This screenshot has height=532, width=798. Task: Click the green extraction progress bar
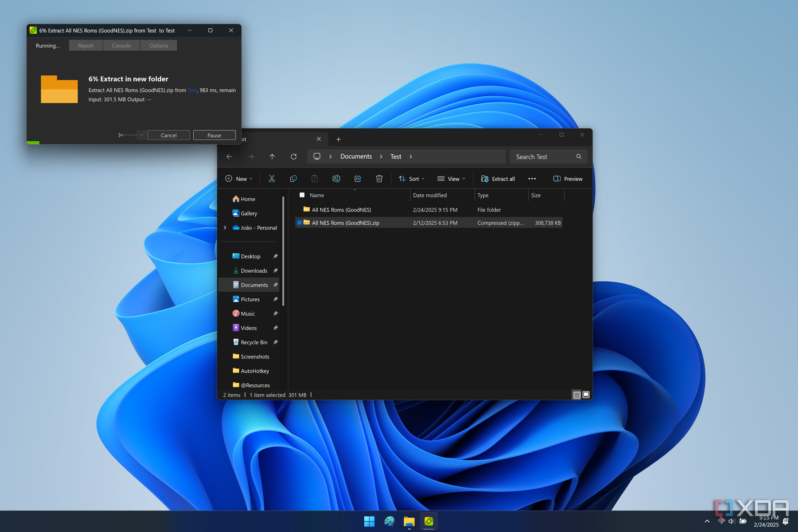pos(33,143)
